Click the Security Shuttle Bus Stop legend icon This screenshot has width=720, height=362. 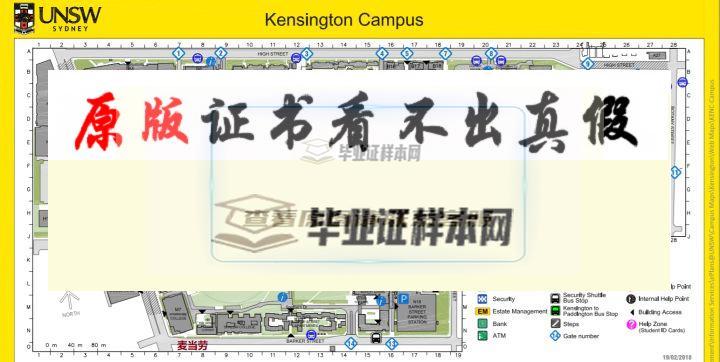tap(555, 298)
